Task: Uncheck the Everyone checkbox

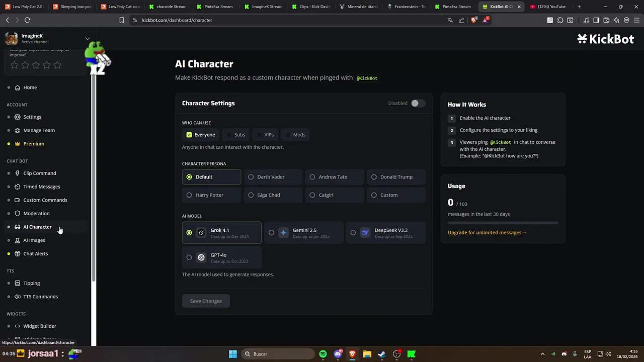Action: (x=189, y=135)
